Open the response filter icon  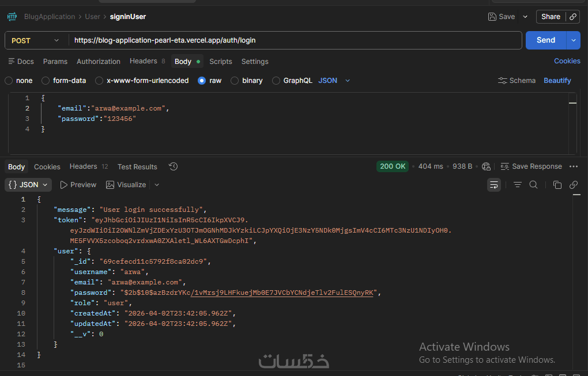pos(518,185)
